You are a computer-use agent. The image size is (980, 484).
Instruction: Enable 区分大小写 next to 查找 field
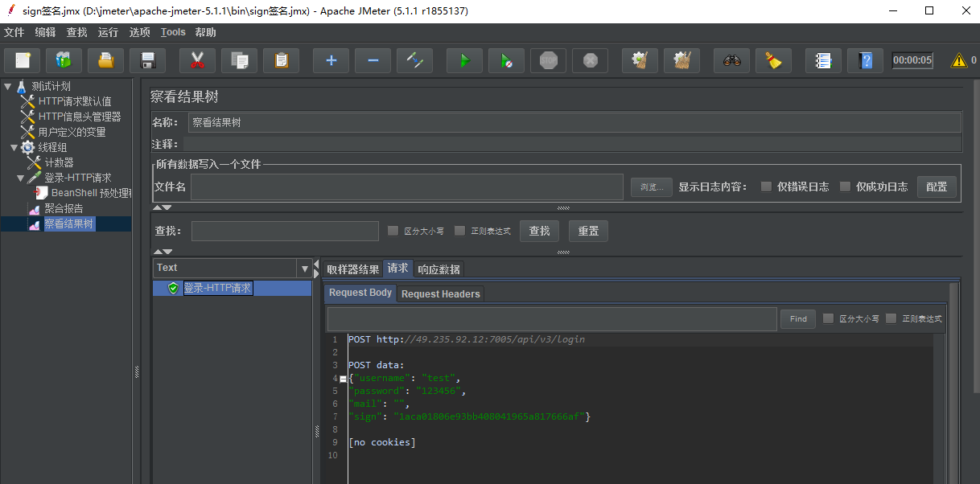pyautogui.click(x=393, y=231)
